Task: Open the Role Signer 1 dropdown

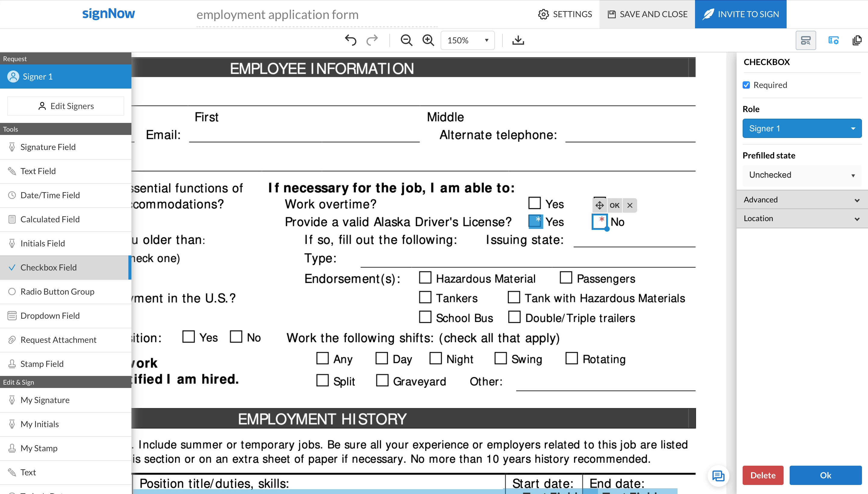Action: (x=802, y=128)
